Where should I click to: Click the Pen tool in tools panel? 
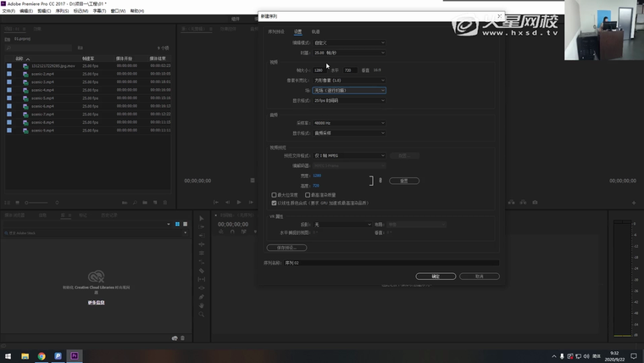click(202, 297)
